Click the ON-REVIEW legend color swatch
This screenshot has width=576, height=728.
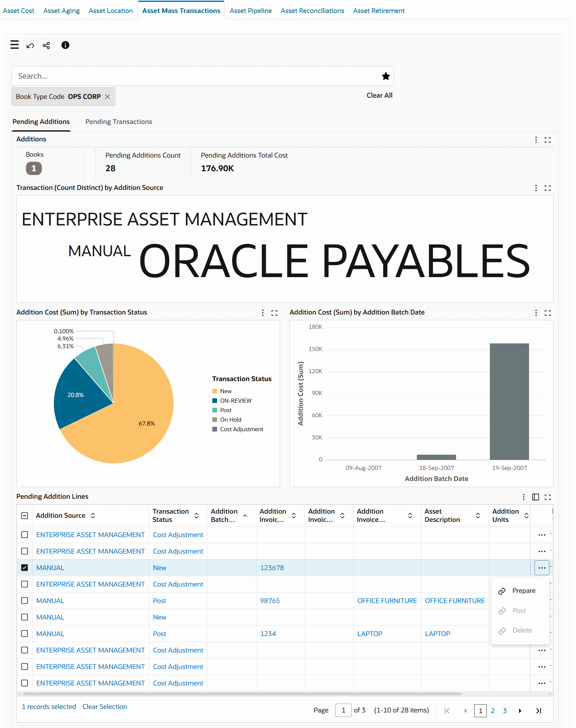click(214, 401)
